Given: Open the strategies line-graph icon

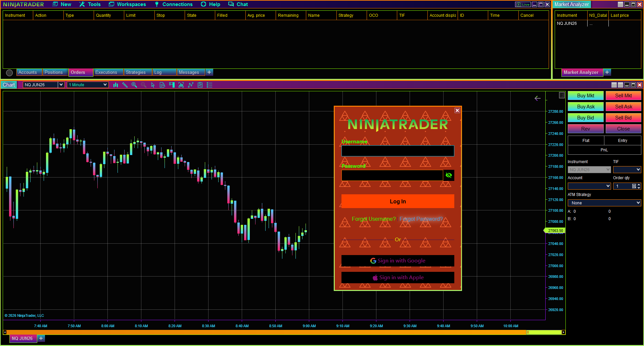Looking at the screenshot, I should coord(191,85).
